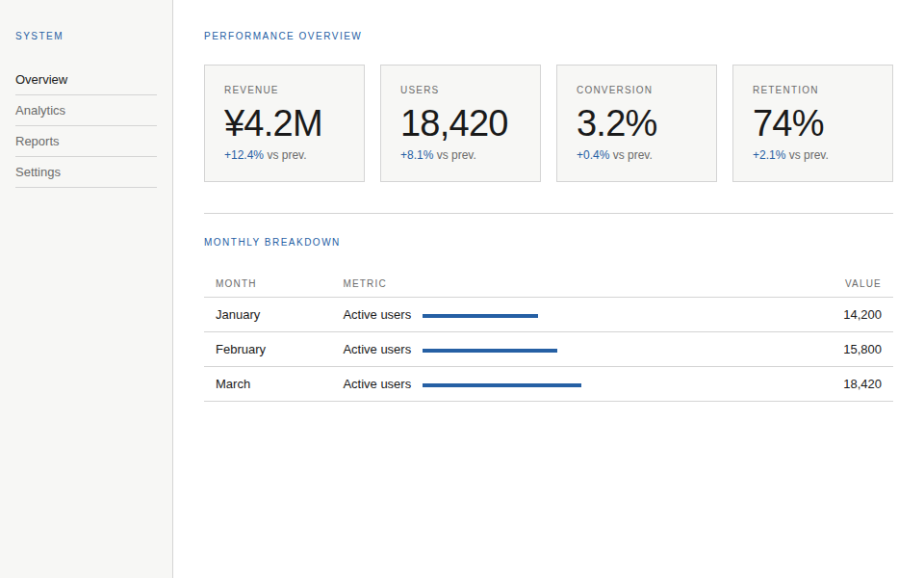Click the March active users bar
Image resolution: width=924 pixels, height=578 pixels.
point(502,385)
